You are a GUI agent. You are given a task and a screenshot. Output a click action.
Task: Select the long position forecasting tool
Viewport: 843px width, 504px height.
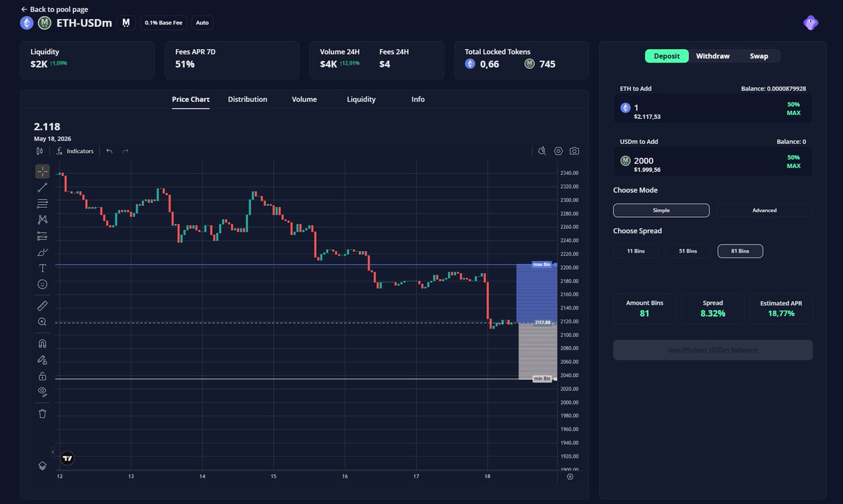42,236
